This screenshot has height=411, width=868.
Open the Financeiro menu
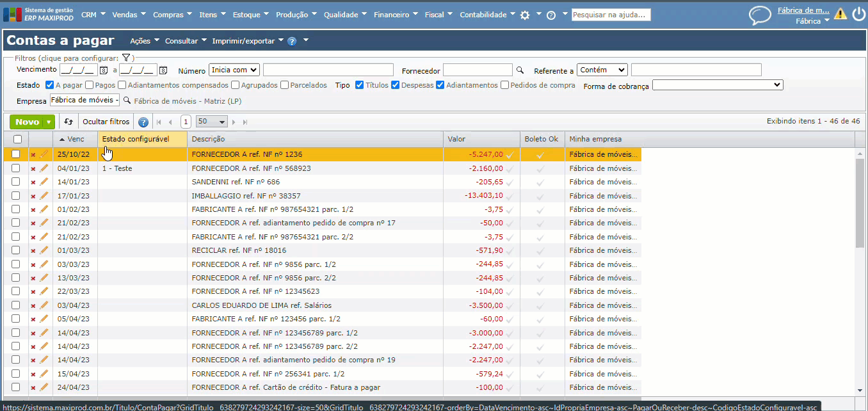(x=395, y=15)
